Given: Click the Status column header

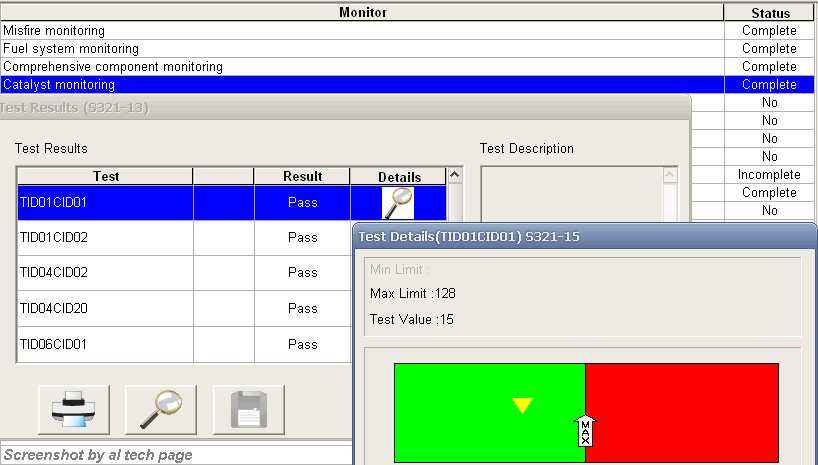Looking at the screenshot, I should coord(769,13).
